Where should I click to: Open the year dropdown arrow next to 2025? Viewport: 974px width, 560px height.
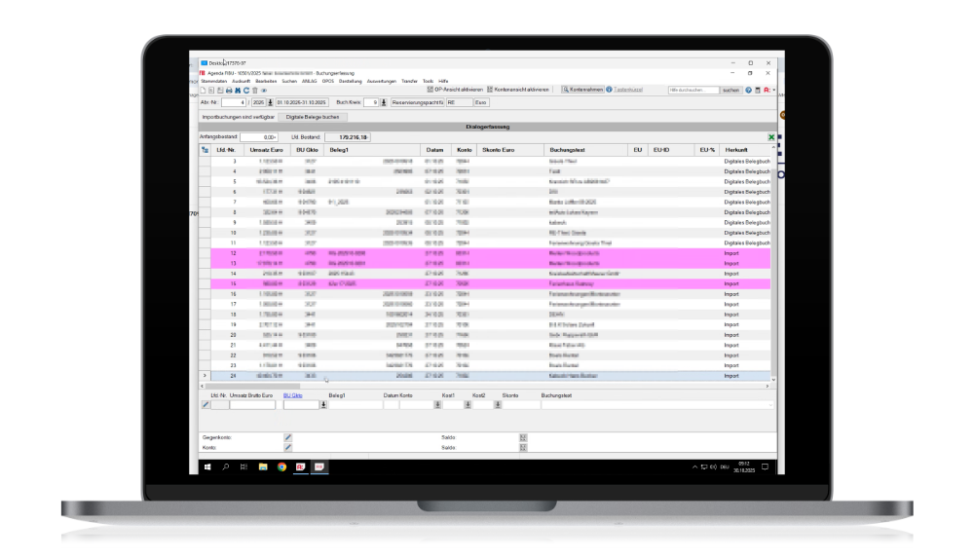[270, 102]
